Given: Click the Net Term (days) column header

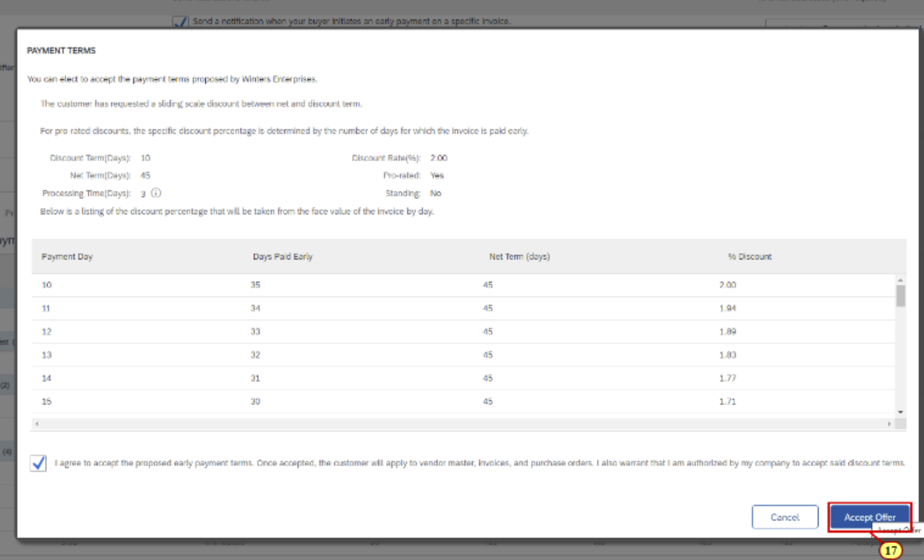Looking at the screenshot, I should [519, 256].
